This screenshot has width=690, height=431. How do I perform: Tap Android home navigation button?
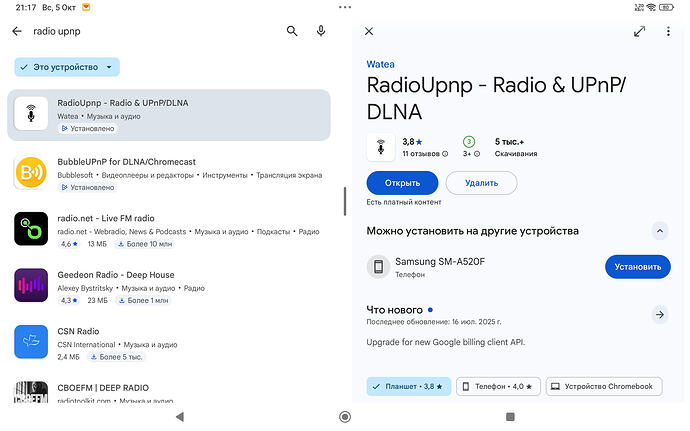(x=345, y=416)
